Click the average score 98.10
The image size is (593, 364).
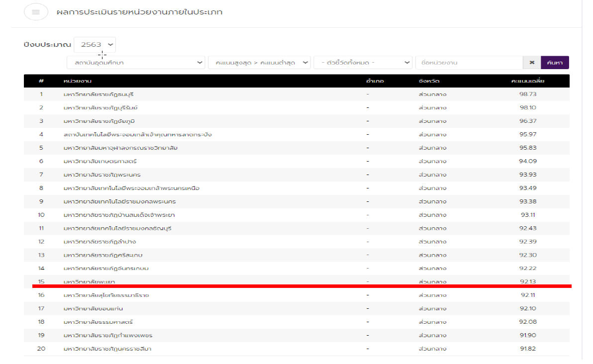coord(528,108)
